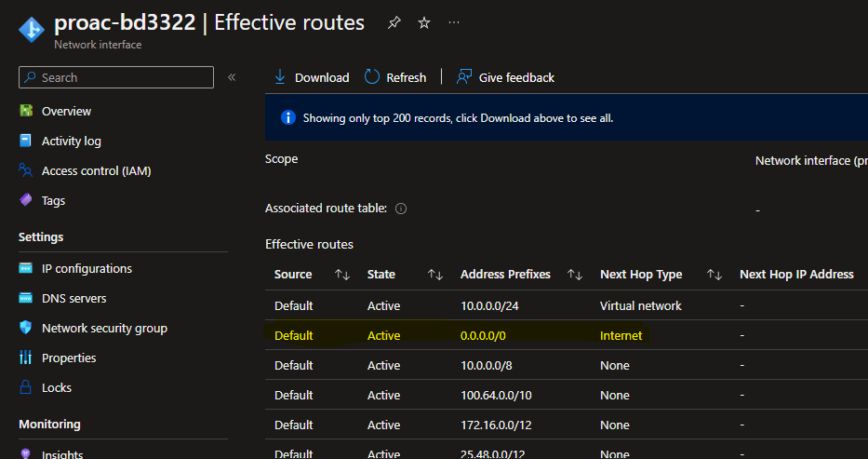Viewport: 868px width, 459px height.
Task: Click the Access control (IAM) icon
Action: pyautogui.click(x=25, y=170)
